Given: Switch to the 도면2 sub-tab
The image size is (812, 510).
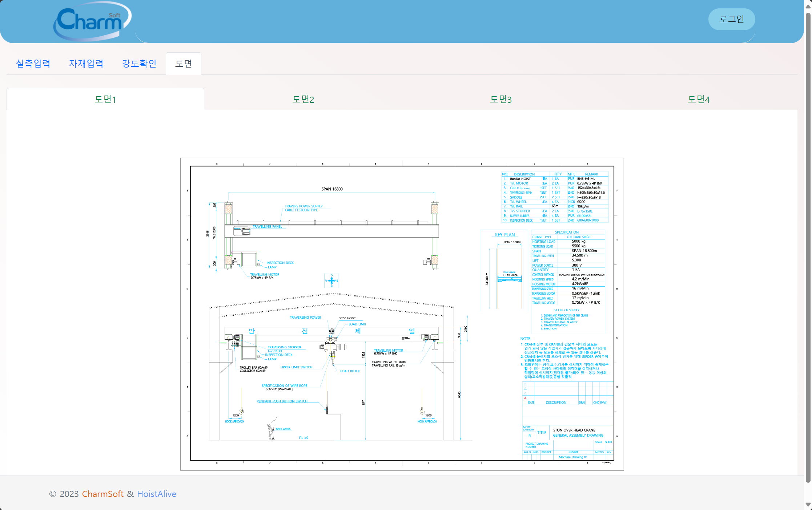Looking at the screenshot, I should (303, 99).
